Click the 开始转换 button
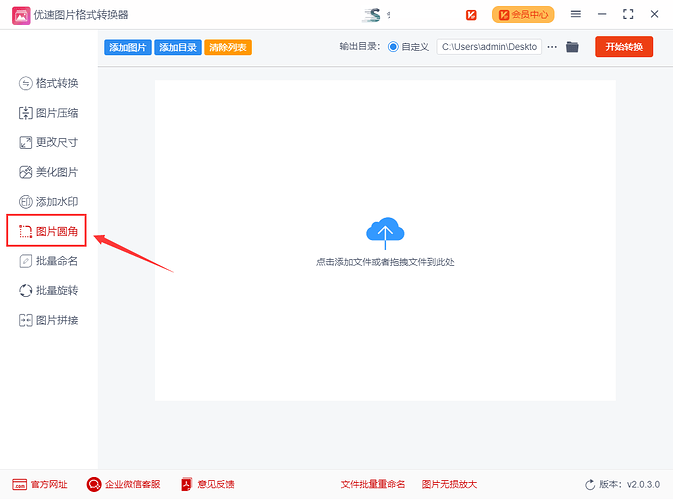This screenshot has height=500, width=673. 624,47
